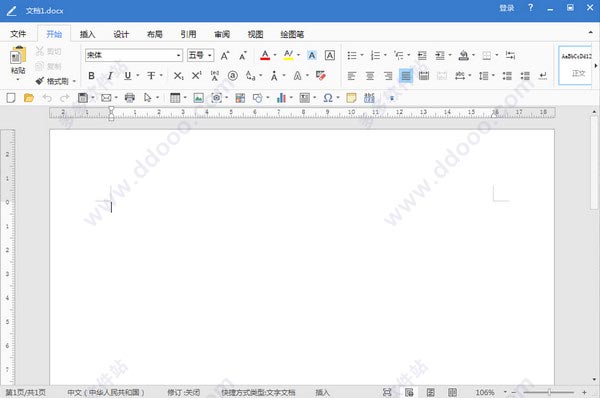Click the chart insertion bar icon
The image size is (600, 398).
281,98
